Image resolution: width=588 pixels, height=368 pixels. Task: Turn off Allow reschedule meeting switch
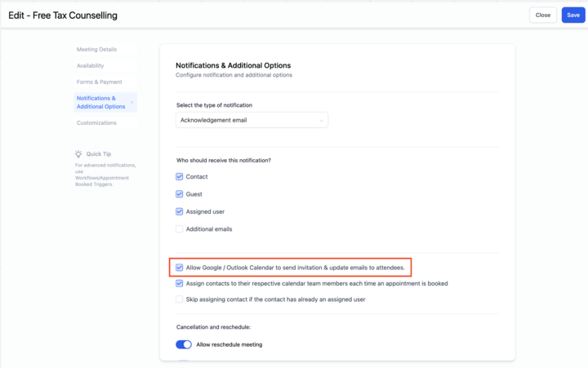(184, 344)
